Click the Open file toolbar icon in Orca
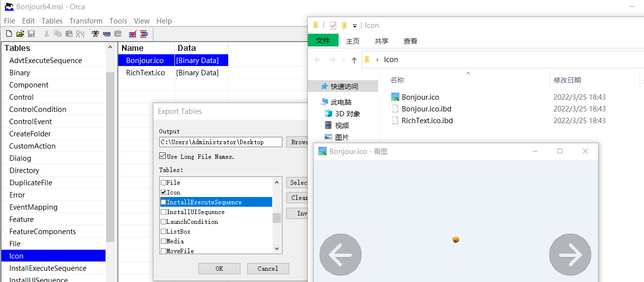 [x=20, y=34]
